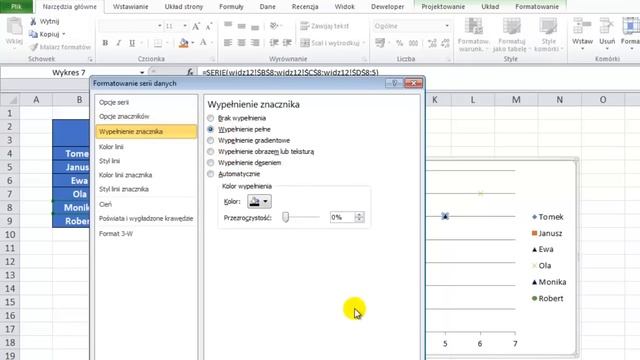Select row 12 header
The height and width of the screenshot is (360, 640).
(x=10, y=262)
